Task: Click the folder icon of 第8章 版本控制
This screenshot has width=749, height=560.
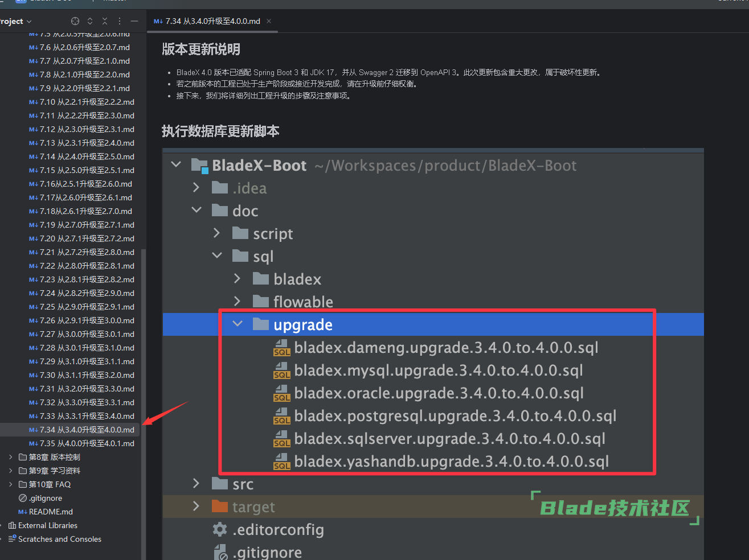Action: click(x=23, y=457)
